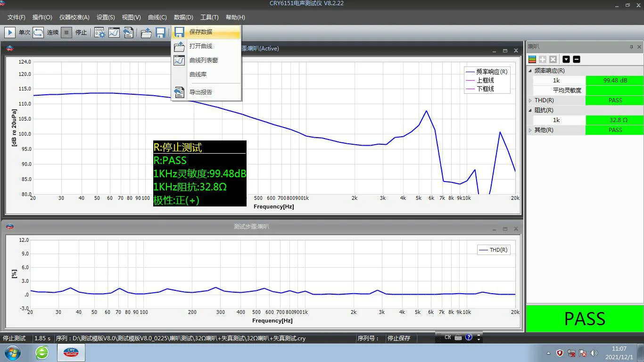Click the floppy disk save icon in the toolbar

(x=160, y=33)
